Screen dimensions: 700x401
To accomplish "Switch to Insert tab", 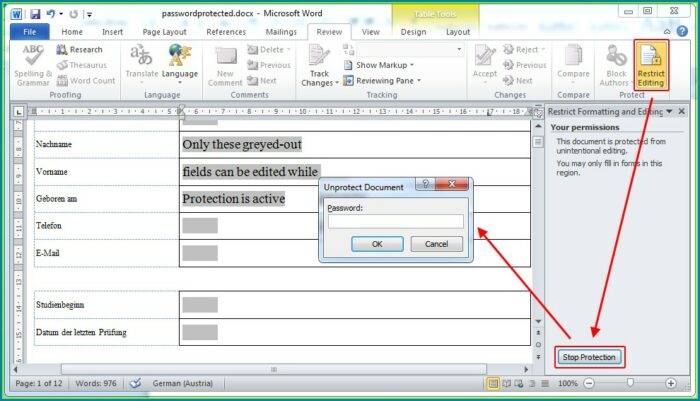I will [x=112, y=32].
